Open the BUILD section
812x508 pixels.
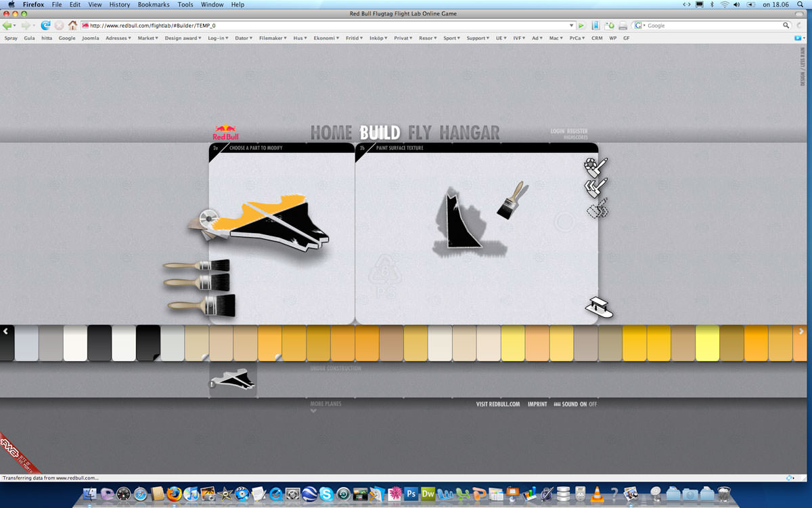coord(380,133)
